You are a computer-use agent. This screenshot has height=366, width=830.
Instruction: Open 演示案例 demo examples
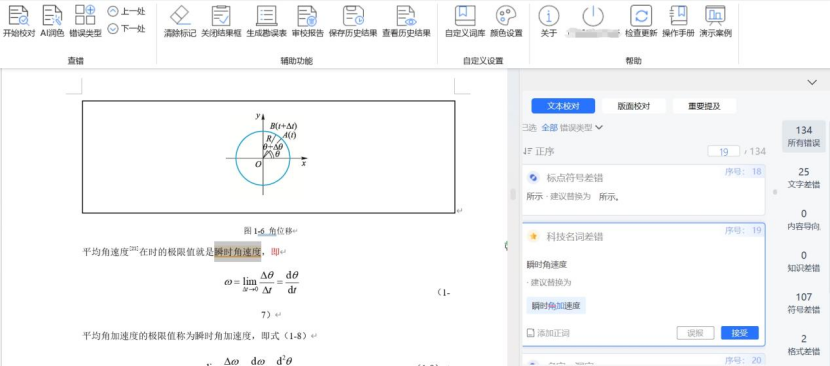(x=715, y=21)
